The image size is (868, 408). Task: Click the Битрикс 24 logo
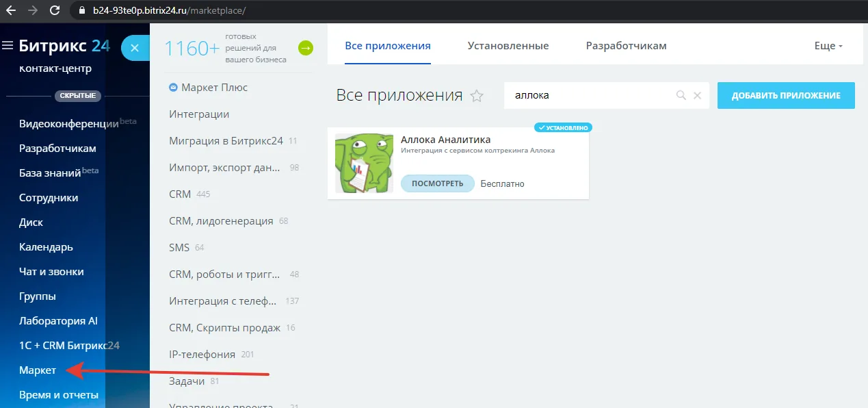(64, 46)
